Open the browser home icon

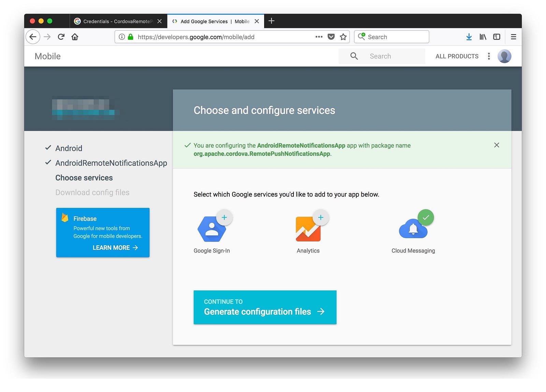(x=75, y=37)
